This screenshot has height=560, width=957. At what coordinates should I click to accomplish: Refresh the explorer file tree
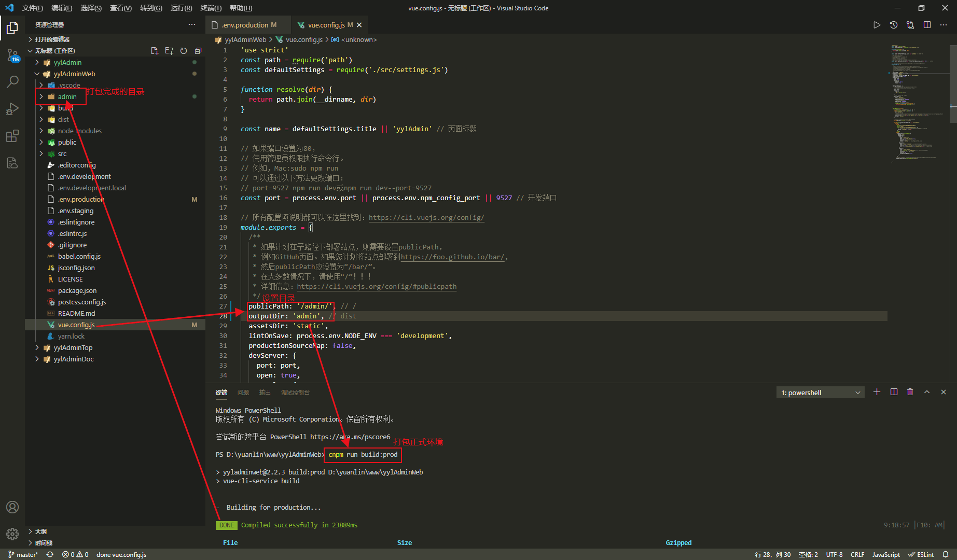[184, 51]
